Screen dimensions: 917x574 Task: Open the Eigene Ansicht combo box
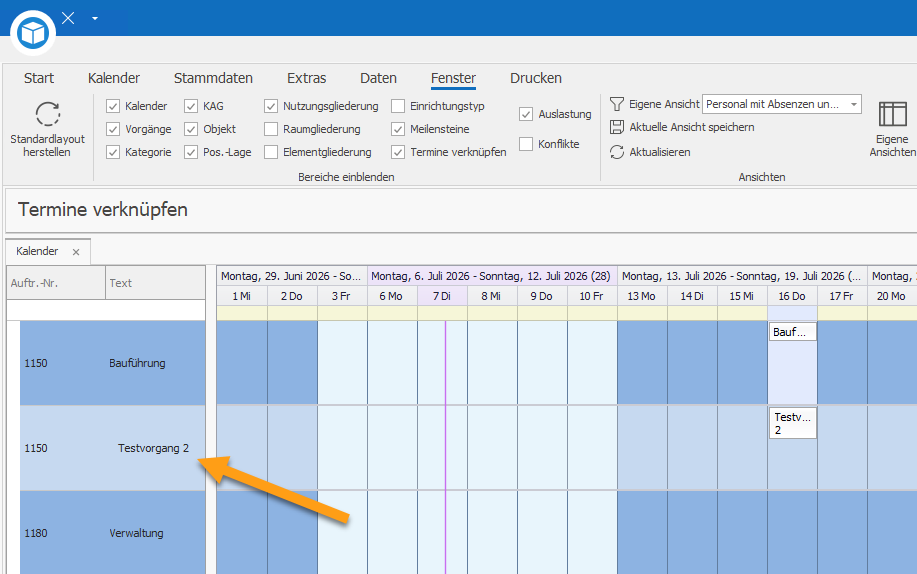781,104
